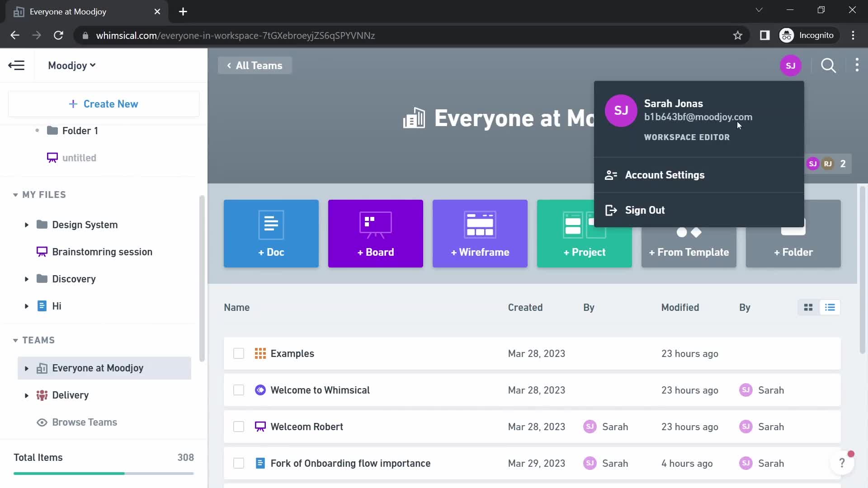Select the Welceom Robert checkbox
The height and width of the screenshot is (488, 868).
[x=239, y=427]
